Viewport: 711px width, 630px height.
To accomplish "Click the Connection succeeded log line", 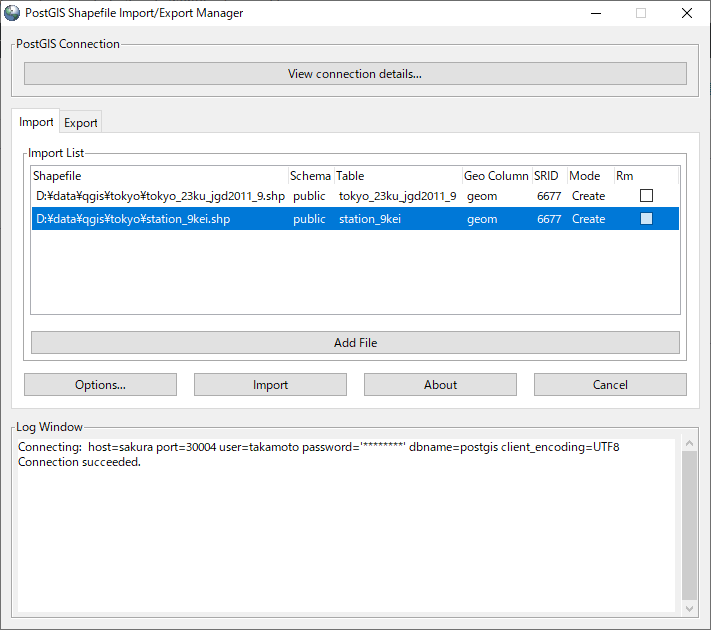I will coord(79,462).
